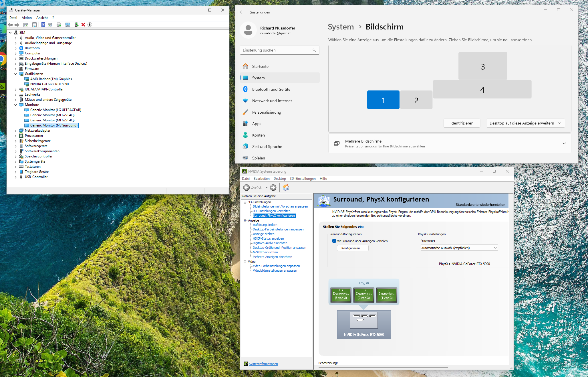The width and height of the screenshot is (588, 377).
Task: Open the Systeminformationen link
Action: (263, 364)
